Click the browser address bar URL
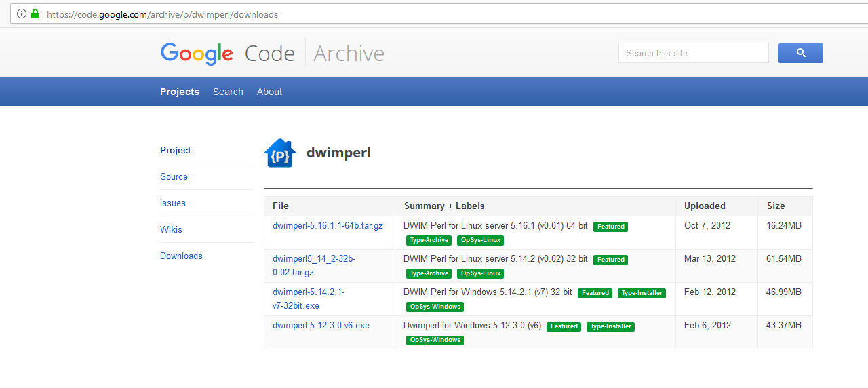Viewport: 868px width, 388px height. click(163, 14)
